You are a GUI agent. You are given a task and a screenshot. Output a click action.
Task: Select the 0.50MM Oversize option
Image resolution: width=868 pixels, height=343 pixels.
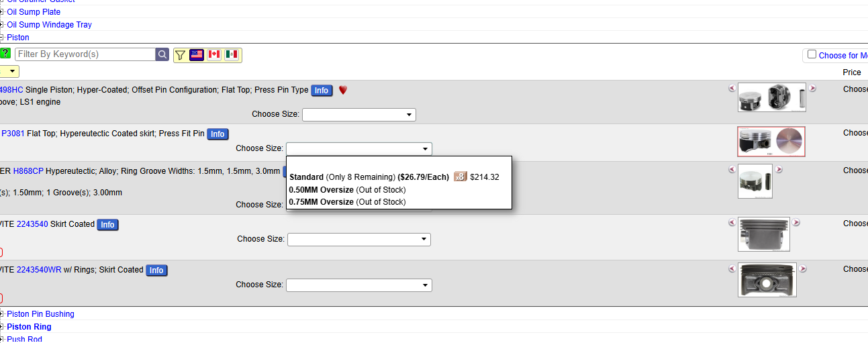click(x=321, y=190)
